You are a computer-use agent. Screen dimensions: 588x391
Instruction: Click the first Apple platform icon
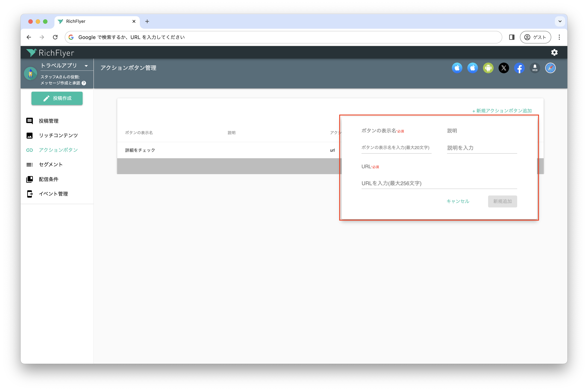(457, 68)
